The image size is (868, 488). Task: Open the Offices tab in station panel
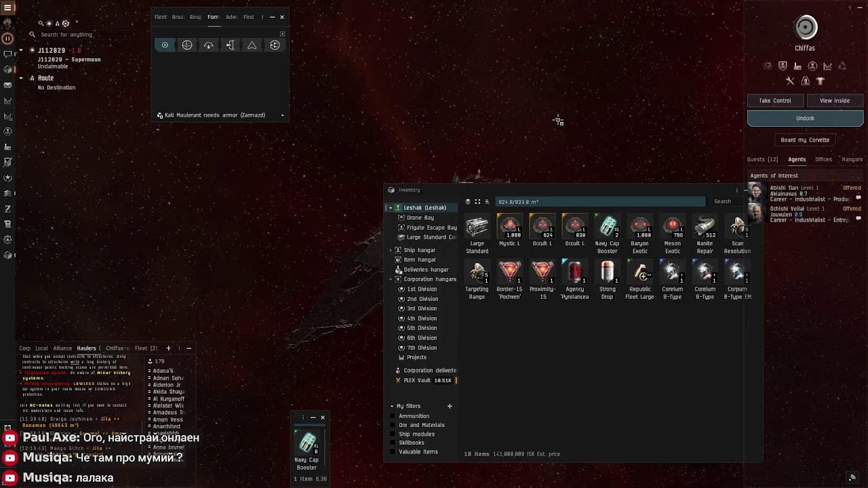(823, 159)
